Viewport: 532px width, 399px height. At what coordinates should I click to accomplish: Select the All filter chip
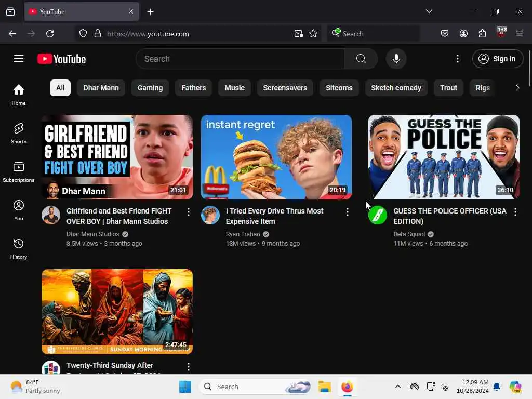[60, 88]
